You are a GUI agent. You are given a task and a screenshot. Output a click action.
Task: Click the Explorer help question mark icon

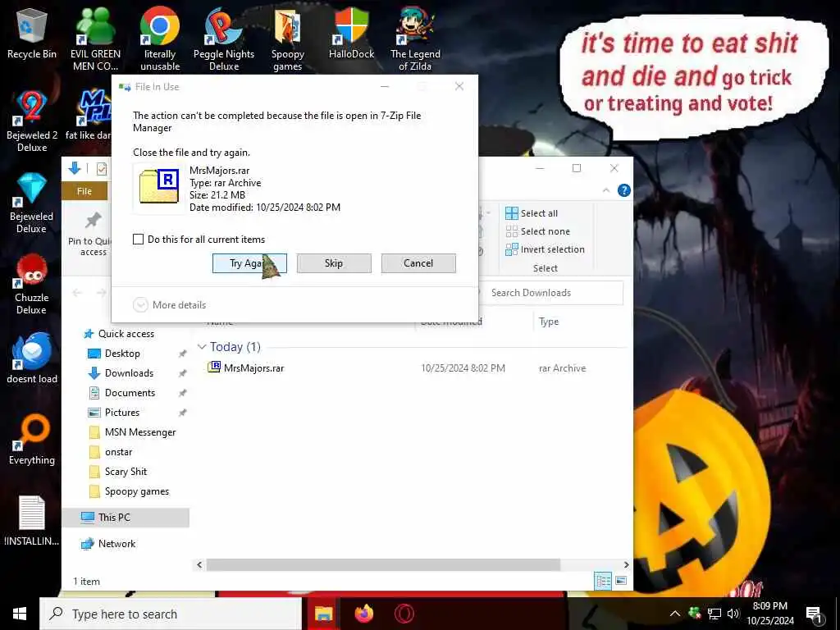(624, 190)
